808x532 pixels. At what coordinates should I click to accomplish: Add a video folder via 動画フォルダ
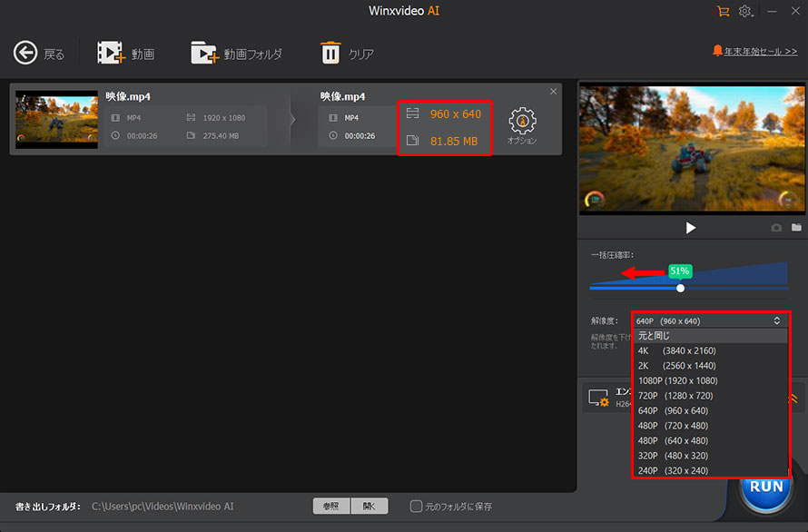click(205, 54)
